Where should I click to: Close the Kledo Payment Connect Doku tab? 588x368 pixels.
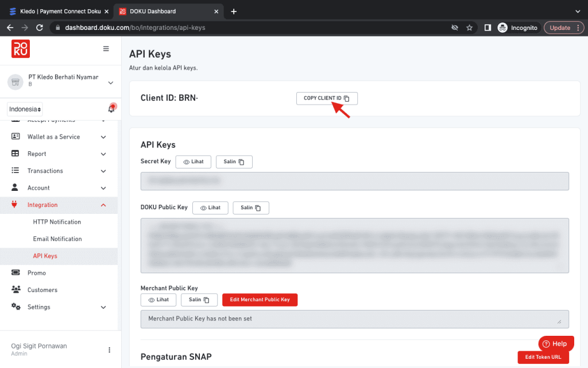click(106, 11)
